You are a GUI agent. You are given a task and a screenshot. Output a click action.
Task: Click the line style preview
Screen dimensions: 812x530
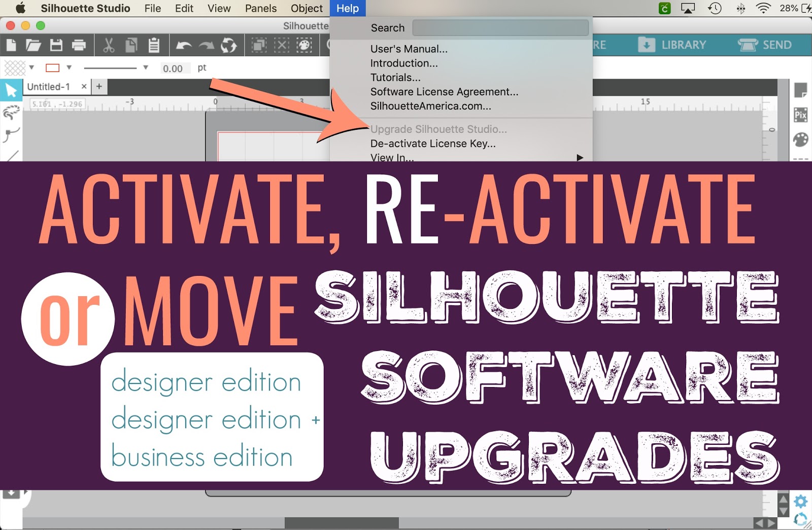click(x=110, y=67)
